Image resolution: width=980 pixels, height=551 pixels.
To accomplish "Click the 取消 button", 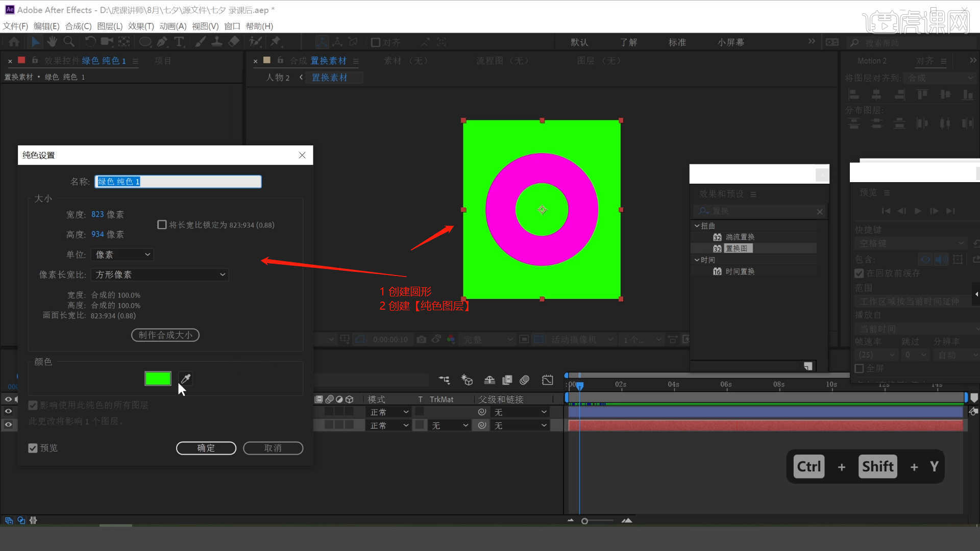I will tap(273, 448).
